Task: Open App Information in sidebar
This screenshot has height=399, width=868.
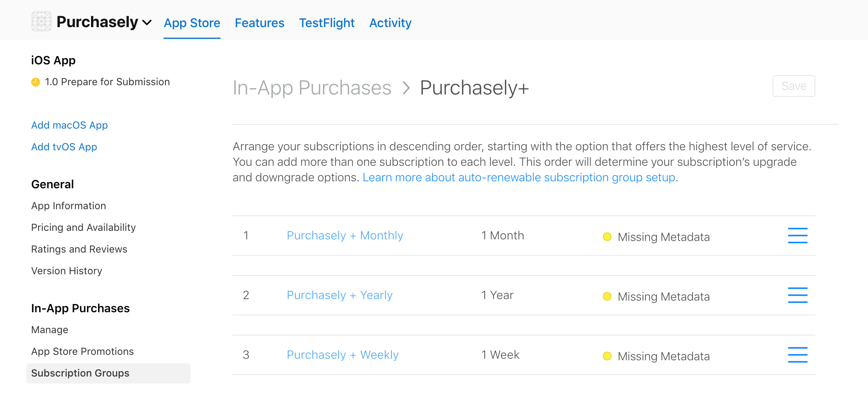Action: pyautogui.click(x=69, y=206)
